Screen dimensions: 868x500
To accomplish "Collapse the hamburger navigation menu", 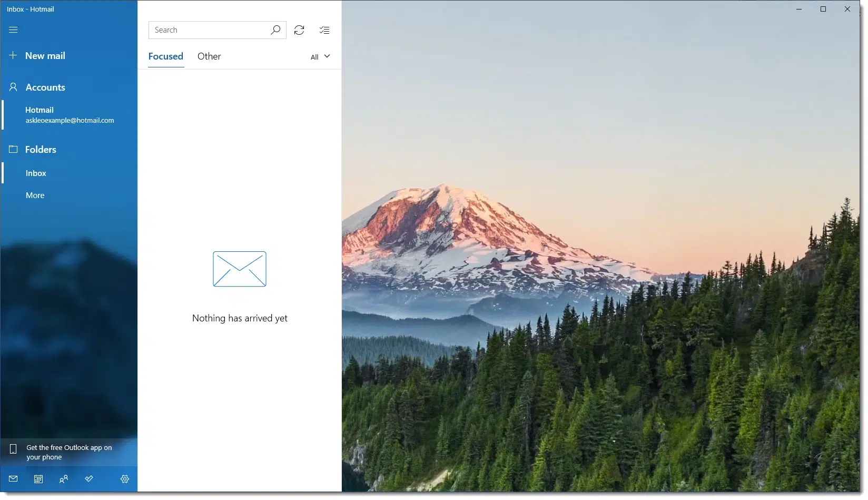I will pos(13,30).
